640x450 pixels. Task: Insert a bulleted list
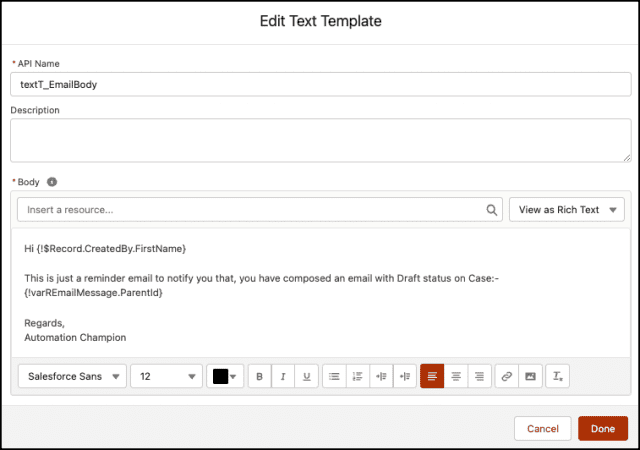(x=335, y=377)
